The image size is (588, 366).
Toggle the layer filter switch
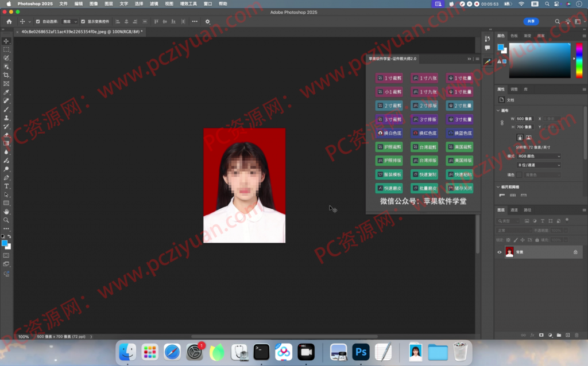coord(567,220)
